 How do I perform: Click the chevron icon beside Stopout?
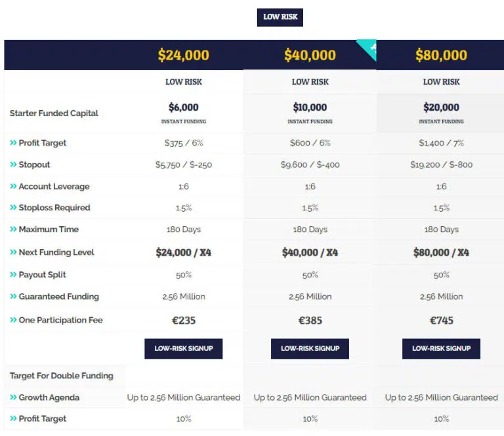point(13,165)
